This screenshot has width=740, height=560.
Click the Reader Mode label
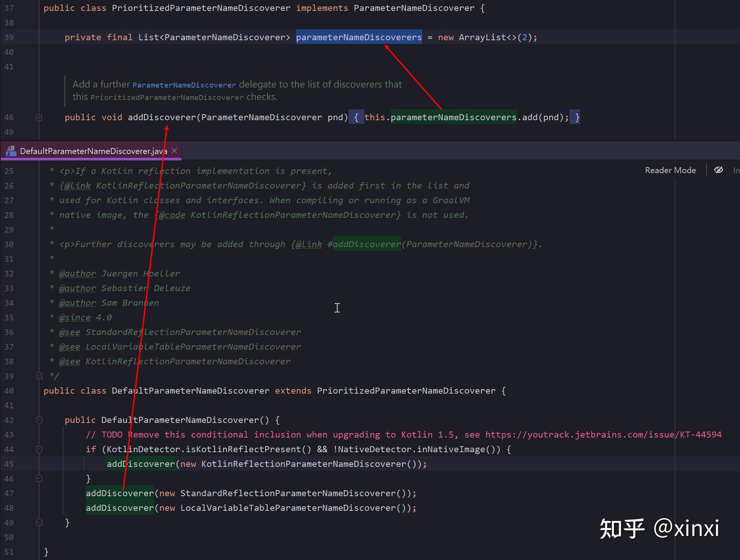(x=670, y=170)
